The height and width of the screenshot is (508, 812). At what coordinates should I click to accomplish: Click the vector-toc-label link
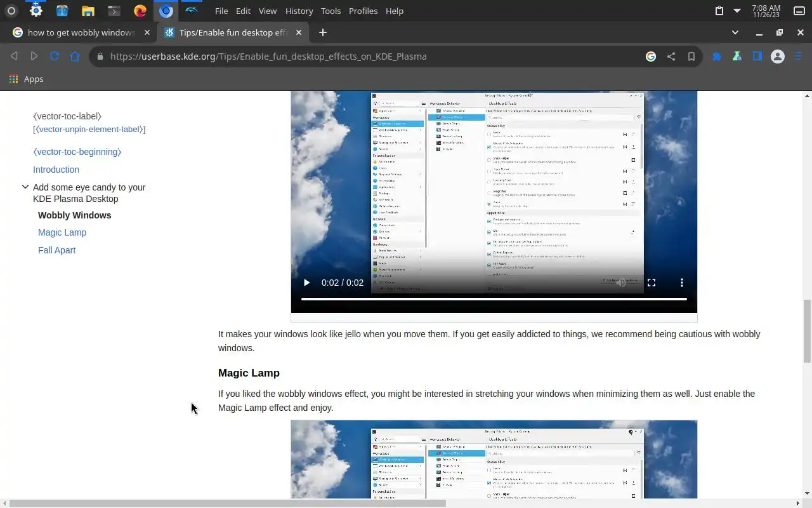click(67, 116)
